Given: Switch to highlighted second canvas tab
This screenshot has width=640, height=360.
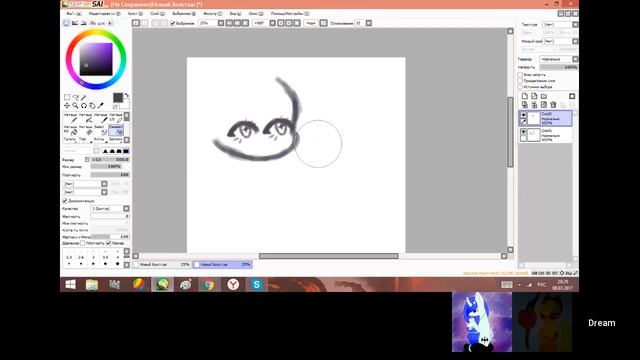Looking at the screenshot, I should (x=222, y=265).
